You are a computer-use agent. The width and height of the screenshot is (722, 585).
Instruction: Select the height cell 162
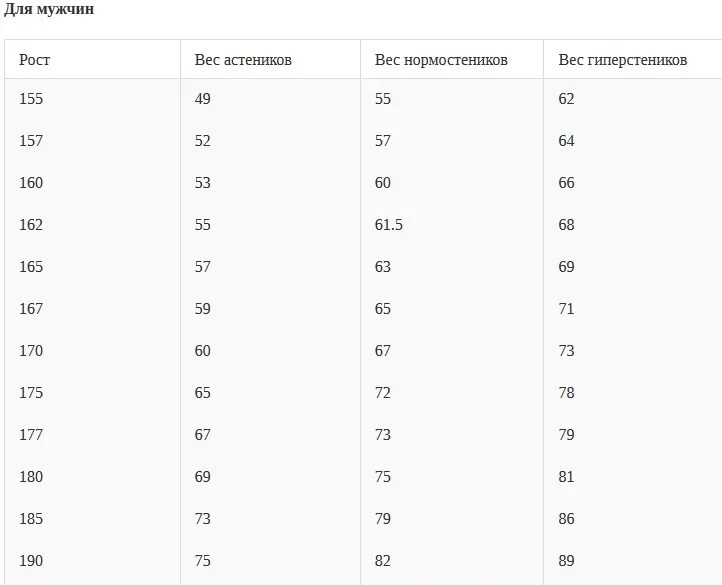31,225
